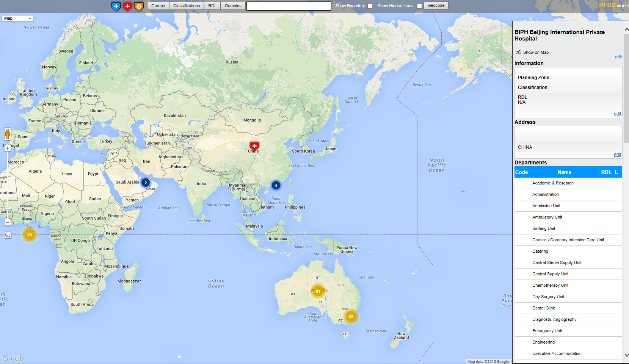Viewport: 629px width, 364px height.
Task: Click the red shield cross icon in toolbar
Action: (x=127, y=6)
